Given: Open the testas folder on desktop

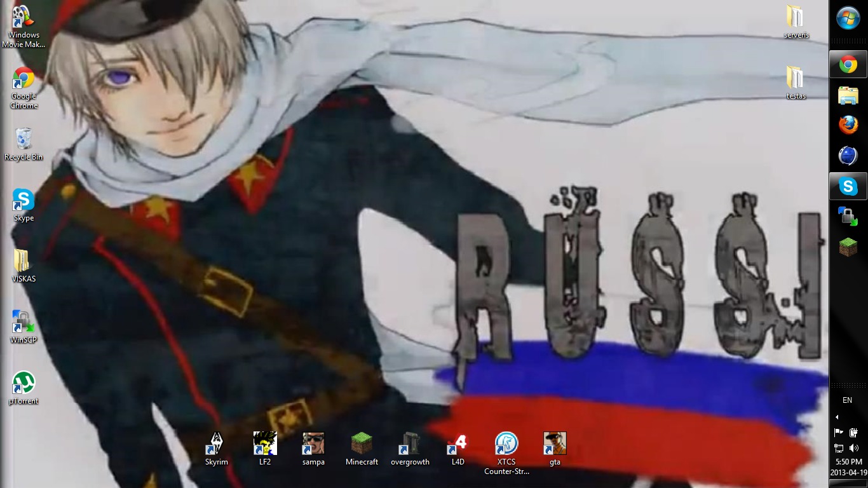Looking at the screenshot, I should pyautogui.click(x=796, y=83).
